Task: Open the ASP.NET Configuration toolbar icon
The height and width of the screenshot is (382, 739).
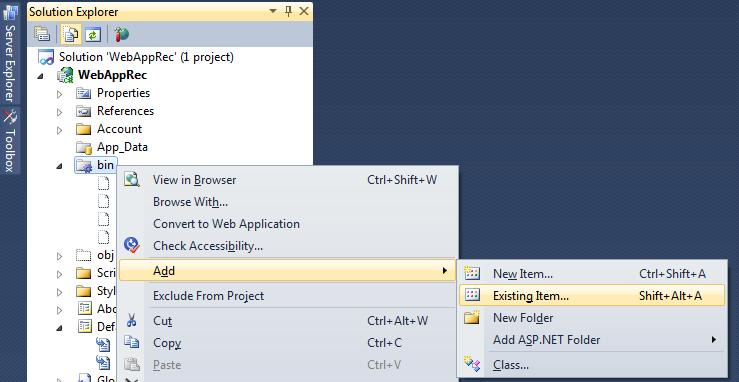Action: 121,34
